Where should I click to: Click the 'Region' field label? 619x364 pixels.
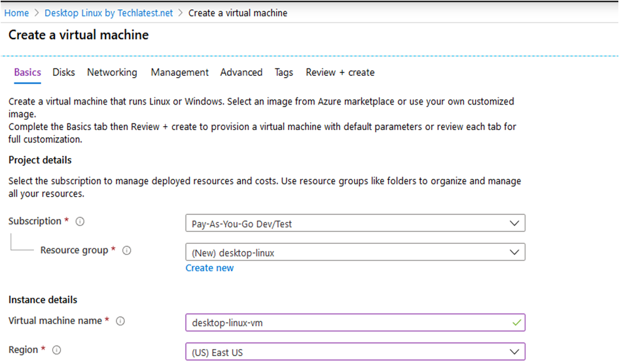pyautogui.click(x=24, y=350)
